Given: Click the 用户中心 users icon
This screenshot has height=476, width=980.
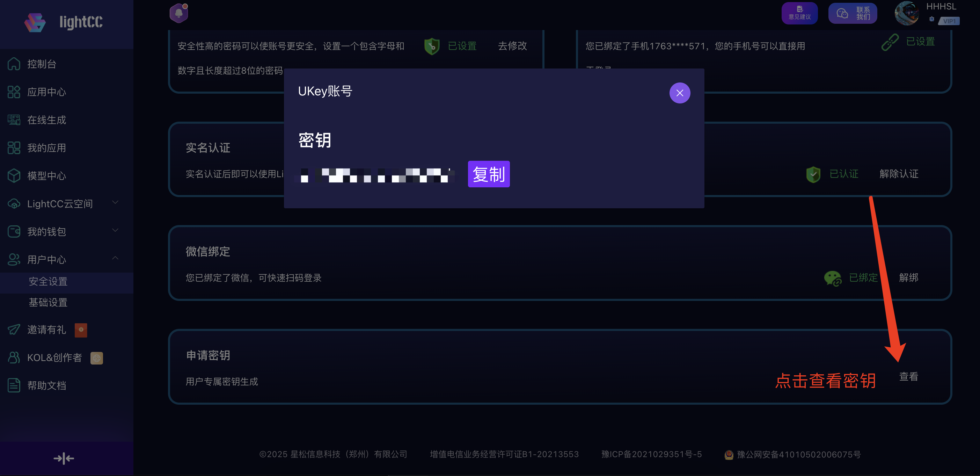Looking at the screenshot, I should coord(14,260).
